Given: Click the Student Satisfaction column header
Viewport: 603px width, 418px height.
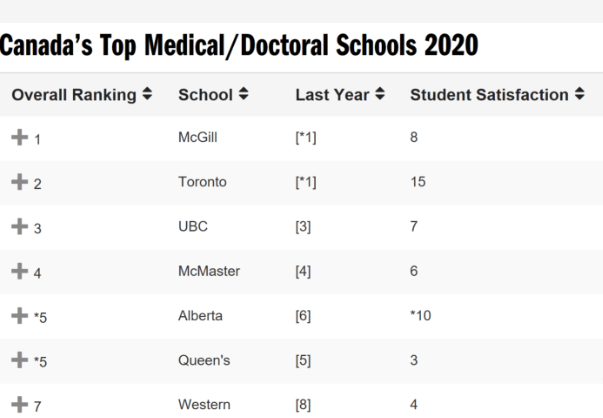Looking at the screenshot, I should tap(489, 94).
